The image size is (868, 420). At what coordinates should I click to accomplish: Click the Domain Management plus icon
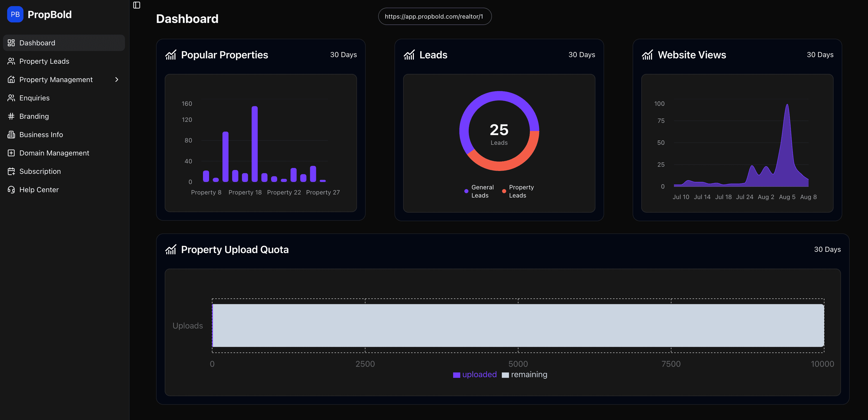click(11, 153)
